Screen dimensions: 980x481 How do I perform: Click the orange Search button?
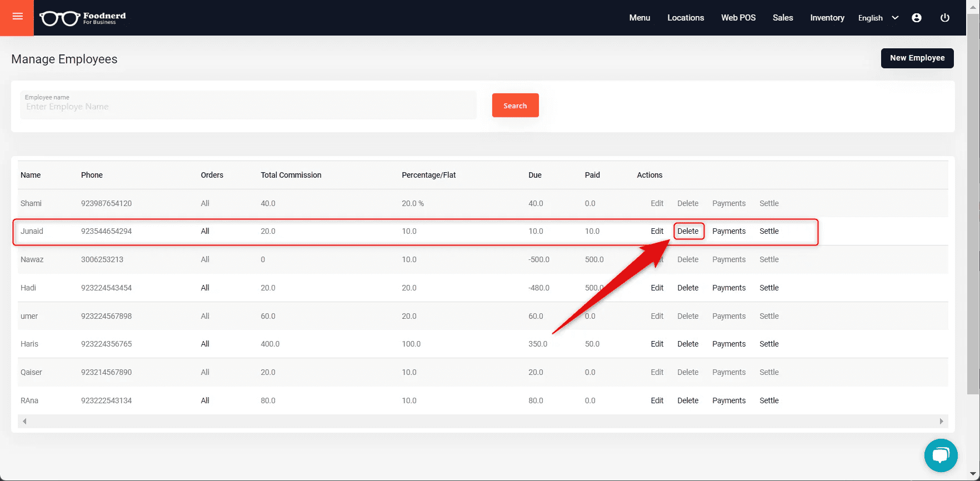point(515,106)
